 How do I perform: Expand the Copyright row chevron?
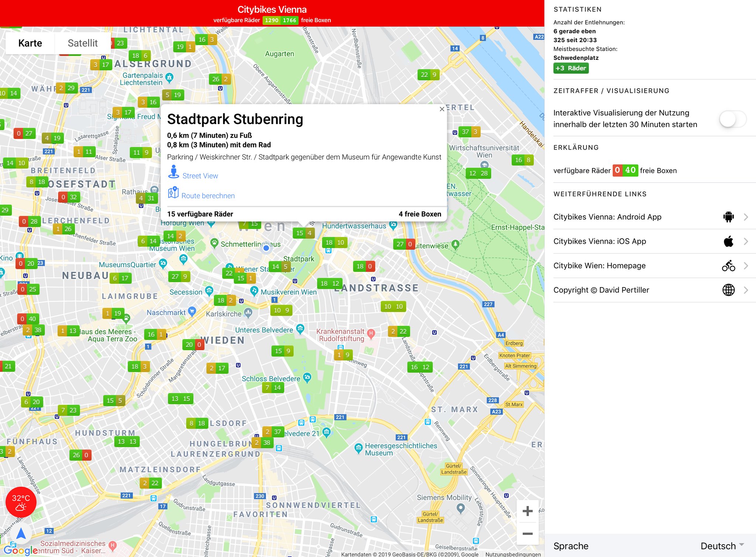pyautogui.click(x=746, y=290)
